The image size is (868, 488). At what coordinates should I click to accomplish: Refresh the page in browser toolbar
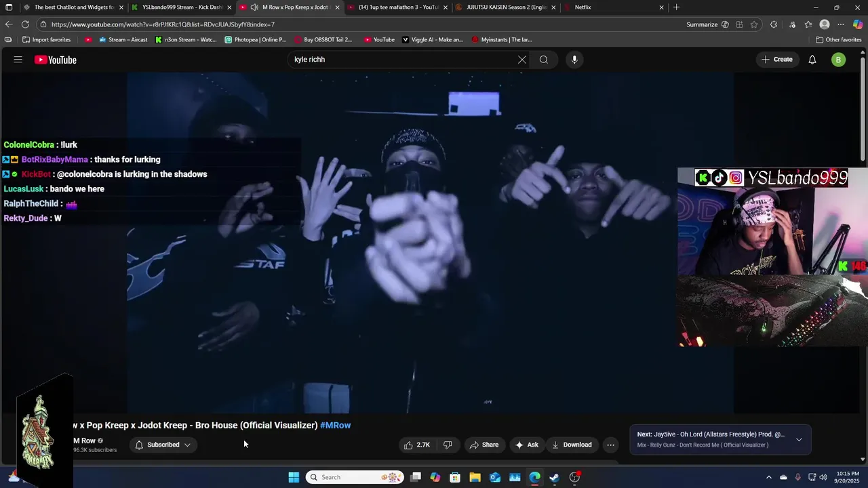coord(25,24)
